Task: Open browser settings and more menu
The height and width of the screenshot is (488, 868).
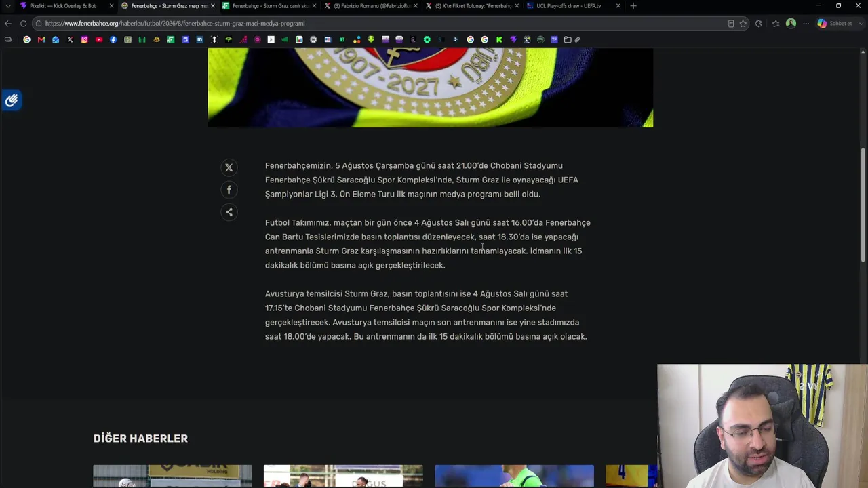Action: (x=806, y=23)
